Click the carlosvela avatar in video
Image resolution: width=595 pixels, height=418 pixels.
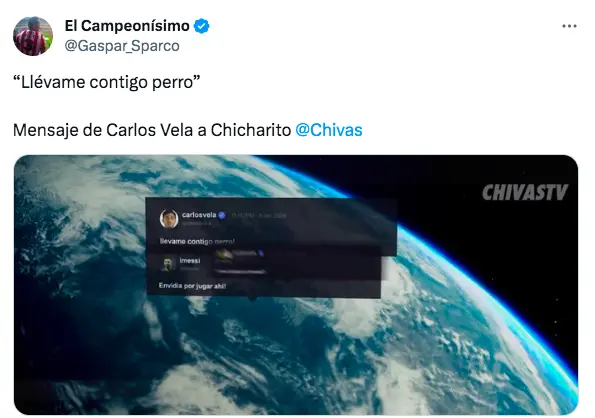pos(169,218)
